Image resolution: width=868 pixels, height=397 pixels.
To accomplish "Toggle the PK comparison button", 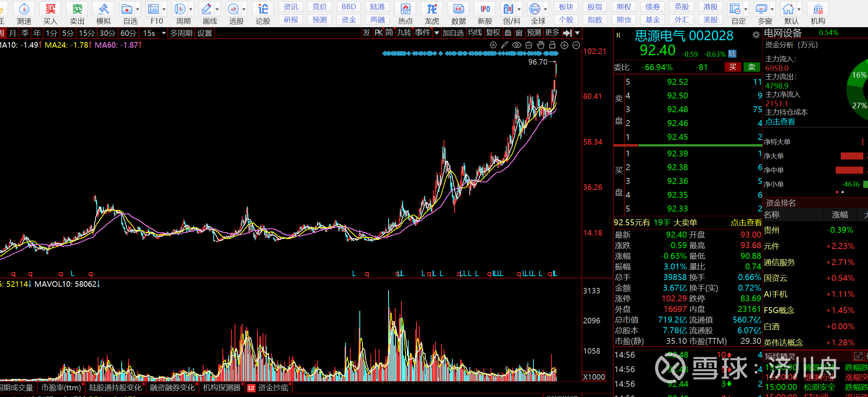I will coord(379,33).
